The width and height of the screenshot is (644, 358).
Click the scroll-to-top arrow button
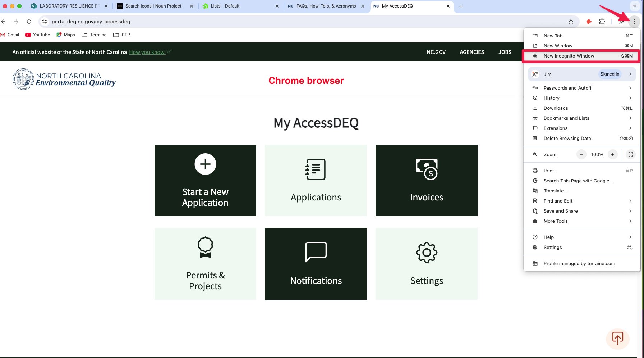pos(617,339)
